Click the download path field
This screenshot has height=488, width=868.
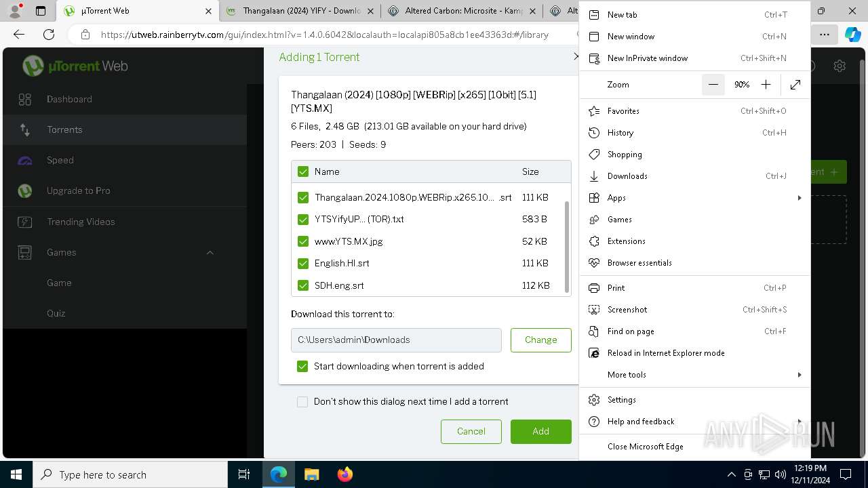point(396,340)
